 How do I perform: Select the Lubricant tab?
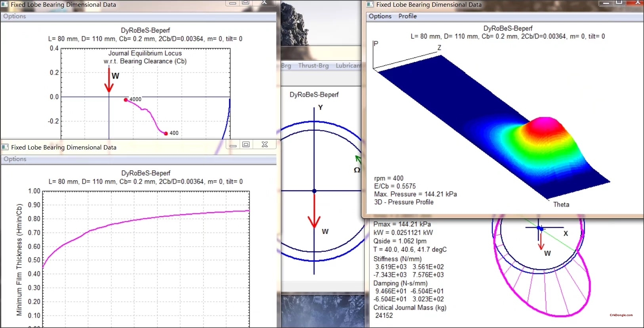click(348, 66)
